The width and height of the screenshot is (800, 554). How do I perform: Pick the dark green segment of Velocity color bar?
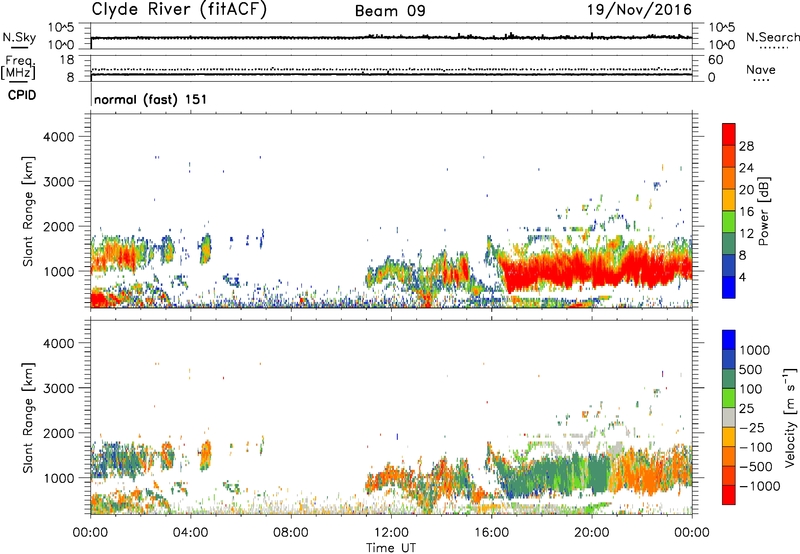(729, 379)
